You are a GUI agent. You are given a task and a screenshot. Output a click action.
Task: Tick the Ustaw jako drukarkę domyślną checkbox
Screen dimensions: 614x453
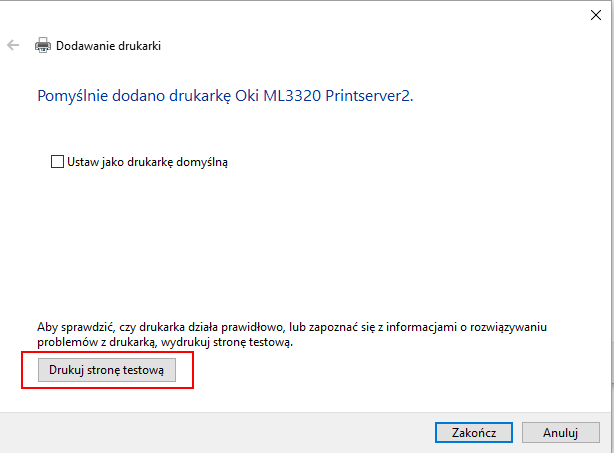pos(57,162)
